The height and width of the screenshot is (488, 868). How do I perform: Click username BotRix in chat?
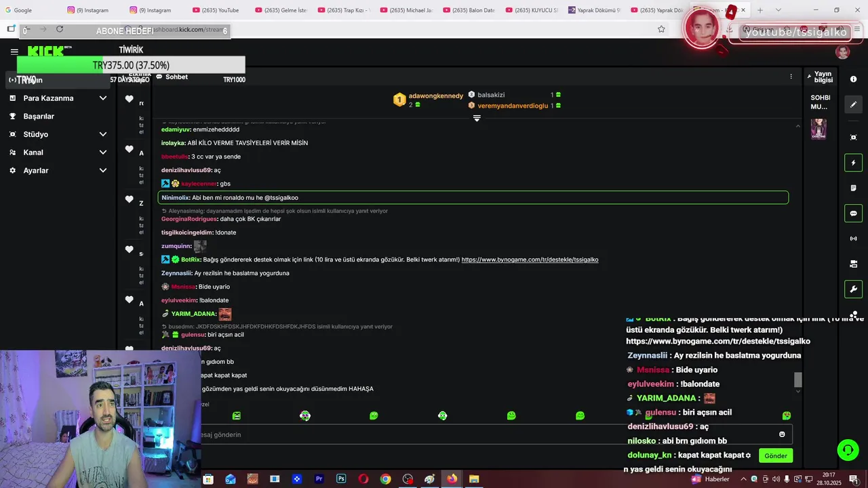[x=191, y=260]
